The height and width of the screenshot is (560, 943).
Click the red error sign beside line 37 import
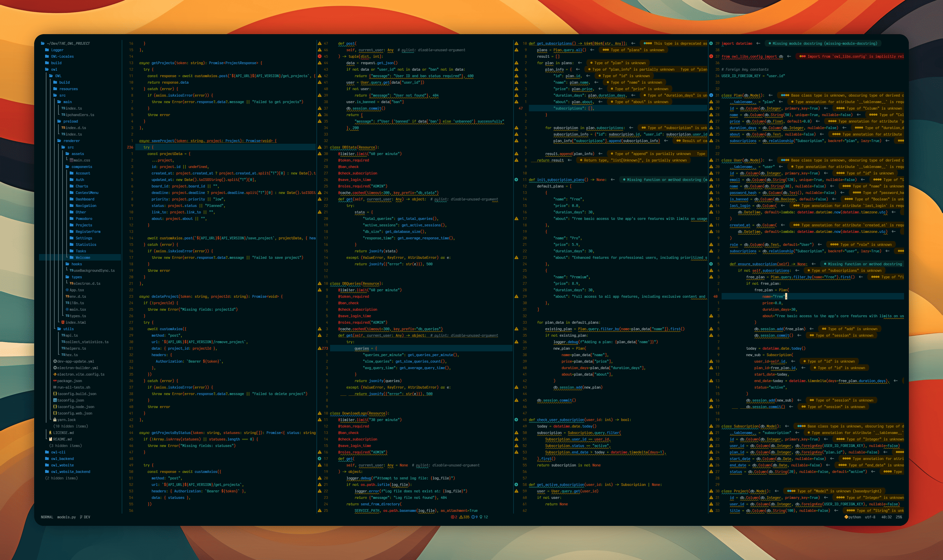[x=711, y=56]
